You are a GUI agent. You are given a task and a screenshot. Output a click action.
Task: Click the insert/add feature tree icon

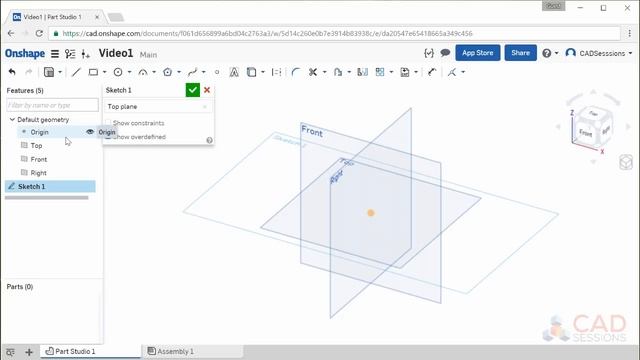(x=85, y=53)
